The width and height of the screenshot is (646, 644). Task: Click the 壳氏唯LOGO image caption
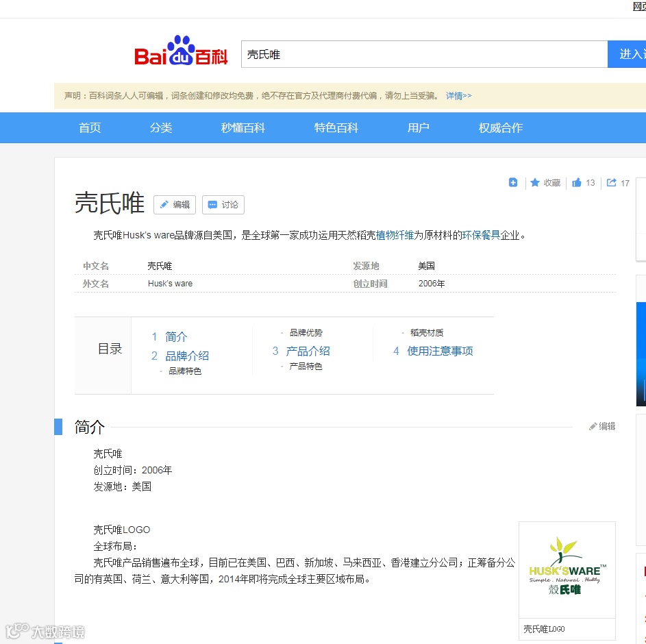544,629
